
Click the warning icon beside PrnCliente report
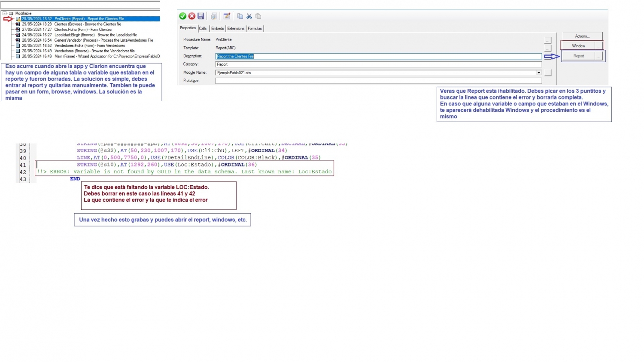[x=18, y=19]
